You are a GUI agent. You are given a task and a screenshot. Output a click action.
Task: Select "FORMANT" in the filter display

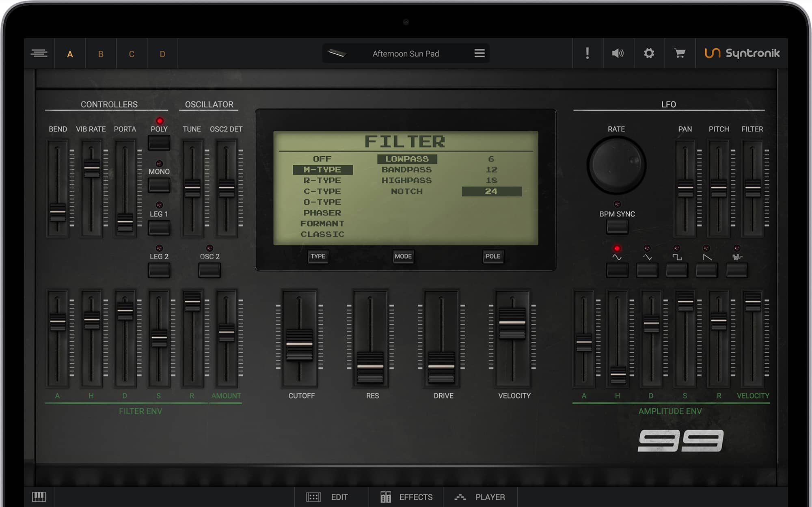click(x=322, y=223)
